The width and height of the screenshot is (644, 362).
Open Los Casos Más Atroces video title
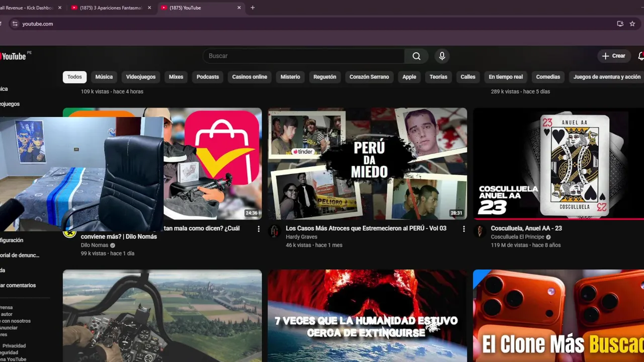[366, 228]
